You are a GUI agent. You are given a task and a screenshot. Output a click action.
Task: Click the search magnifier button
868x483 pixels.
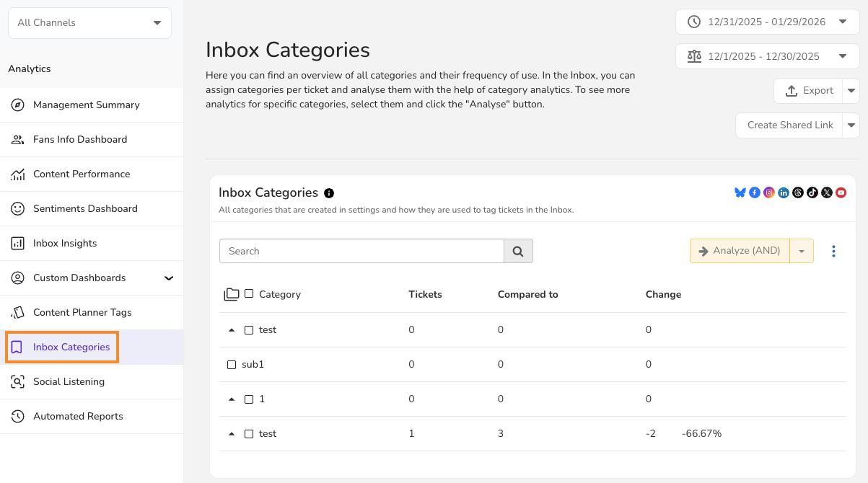click(x=518, y=251)
